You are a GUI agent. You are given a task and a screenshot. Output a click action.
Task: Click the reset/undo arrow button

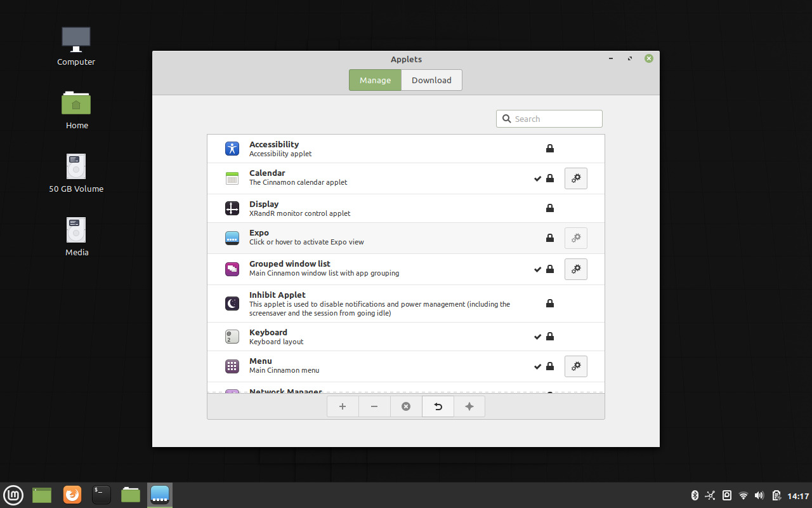coord(438,406)
